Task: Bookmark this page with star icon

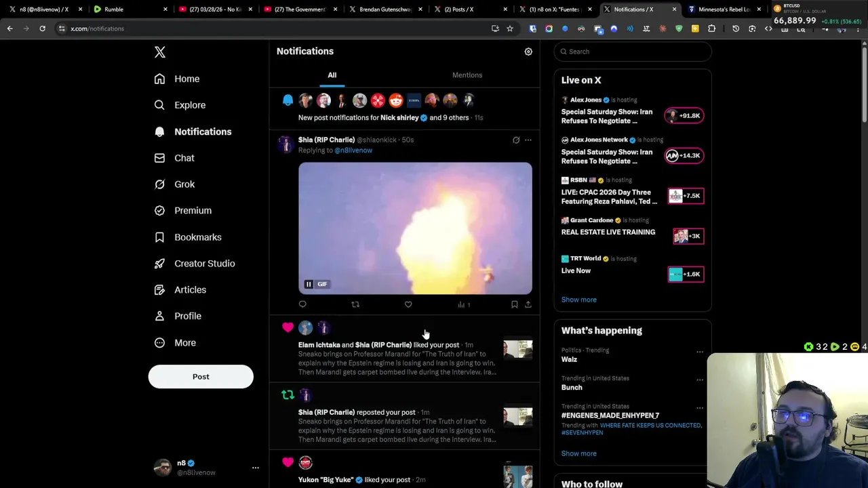Action: pos(510,28)
